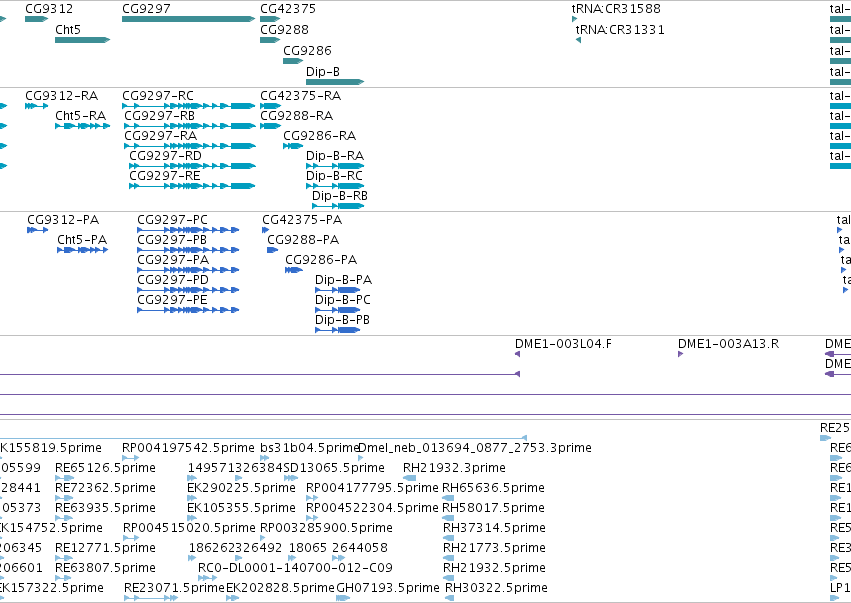Screen dimensions: 851x603
Task: Select transcript CG9297-RC
Action: (188, 106)
